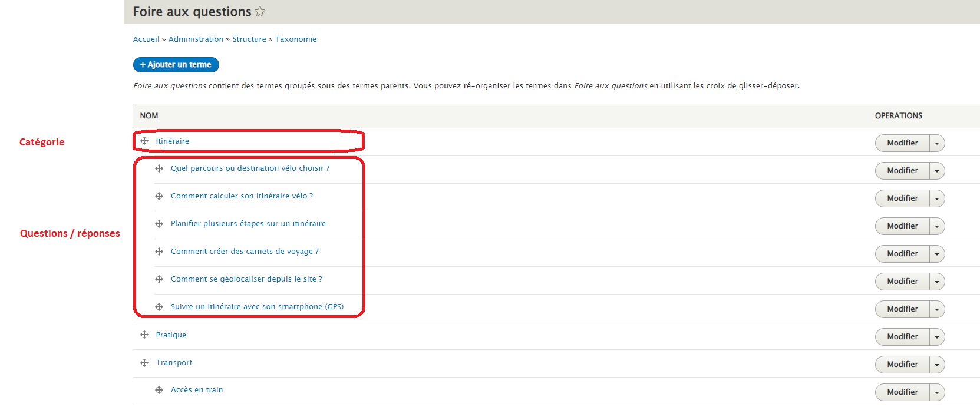Click drag handle for Comment créer des carnets
The width and height of the screenshot is (980, 407).
[x=159, y=252]
